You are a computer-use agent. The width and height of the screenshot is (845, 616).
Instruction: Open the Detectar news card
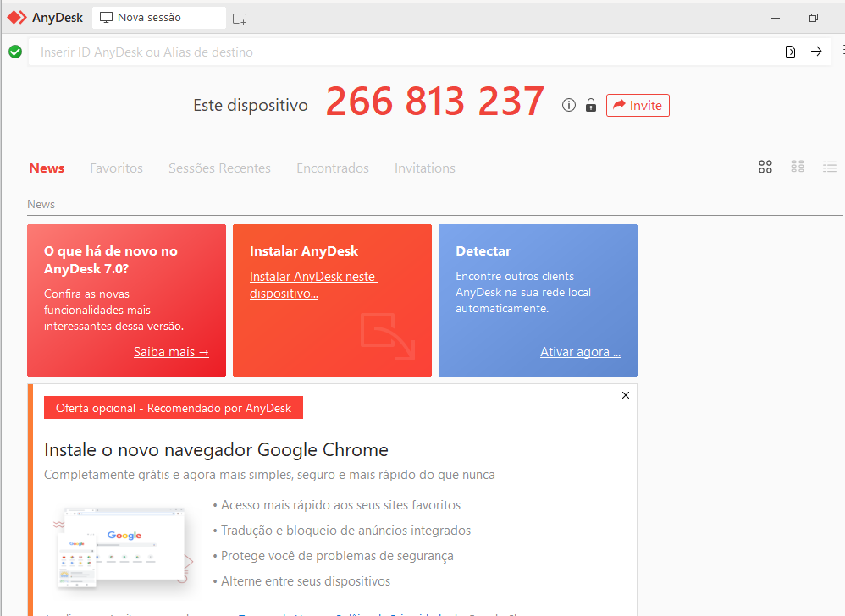click(x=538, y=300)
